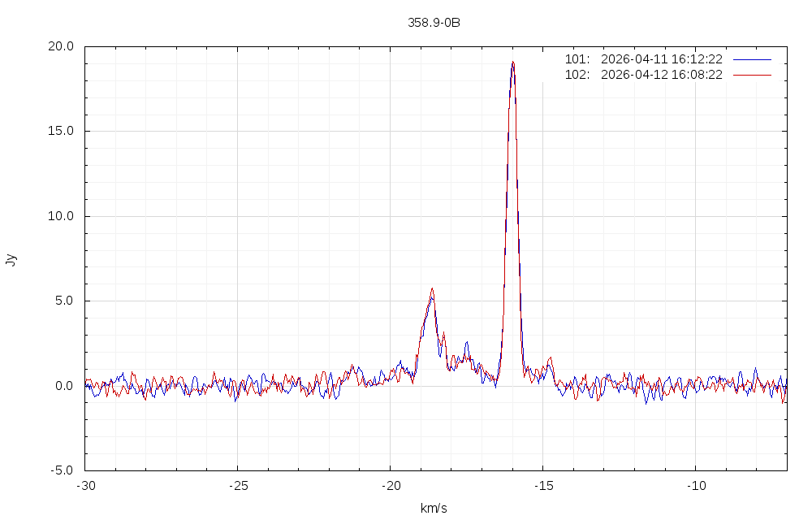Click the secondary peak top near 5.7 Jy
This screenshot has width=812, height=520.
coord(432,289)
